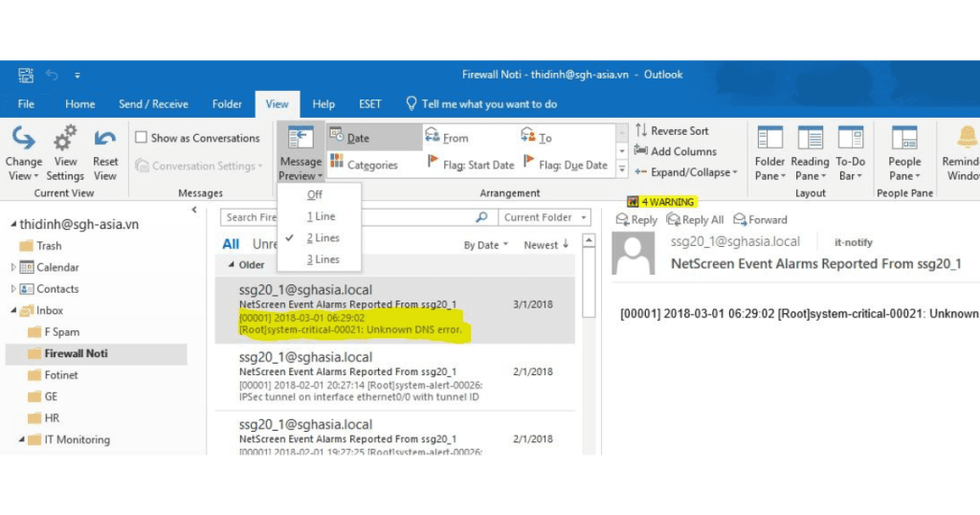Viewport: 980px width, 515px height.
Task: Switch to the Folder tab
Action: pyautogui.click(x=227, y=103)
